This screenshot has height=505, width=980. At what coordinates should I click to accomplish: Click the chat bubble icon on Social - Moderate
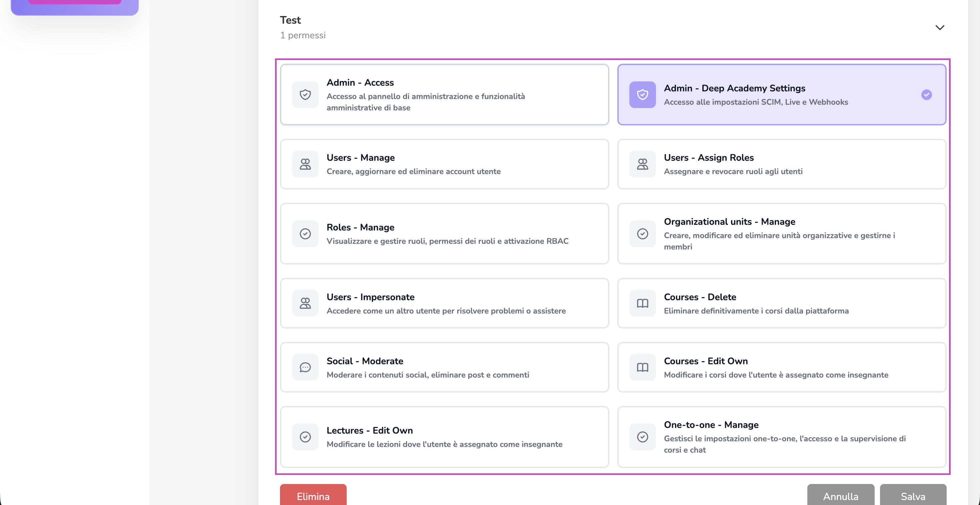[305, 367]
